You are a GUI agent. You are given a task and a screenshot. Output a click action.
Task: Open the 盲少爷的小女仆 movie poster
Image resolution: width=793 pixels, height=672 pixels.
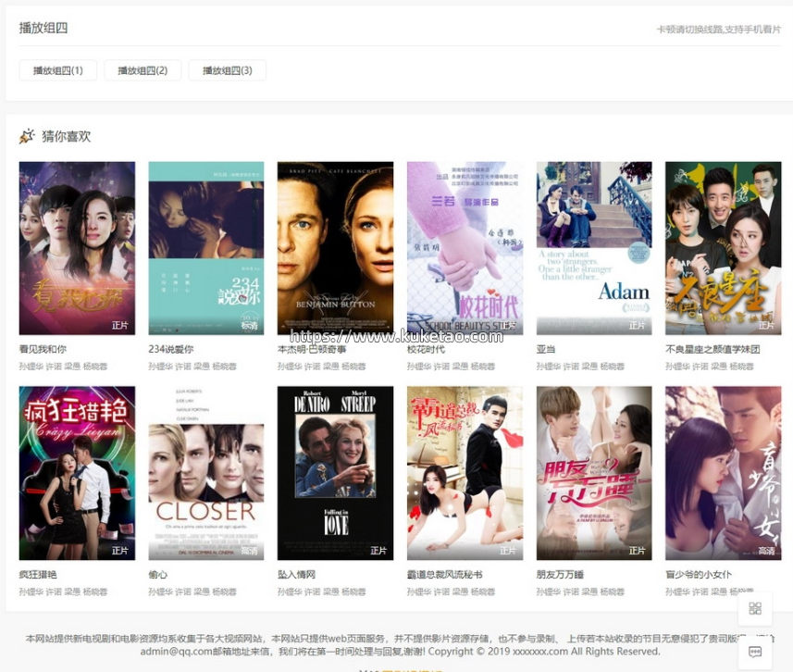[x=724, y=473]
